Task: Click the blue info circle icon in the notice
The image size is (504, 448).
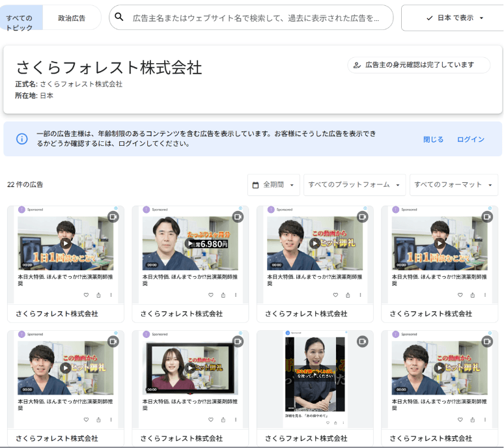Action: point(22,139)
